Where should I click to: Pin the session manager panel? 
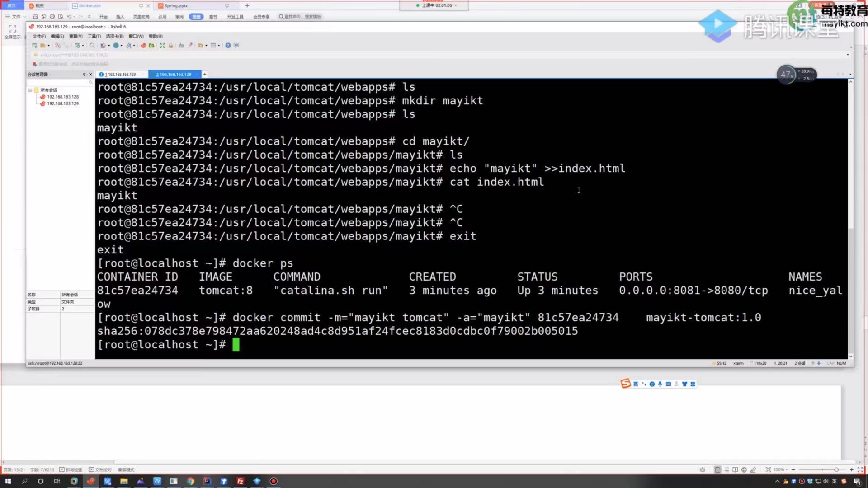[x=84, y=75]
